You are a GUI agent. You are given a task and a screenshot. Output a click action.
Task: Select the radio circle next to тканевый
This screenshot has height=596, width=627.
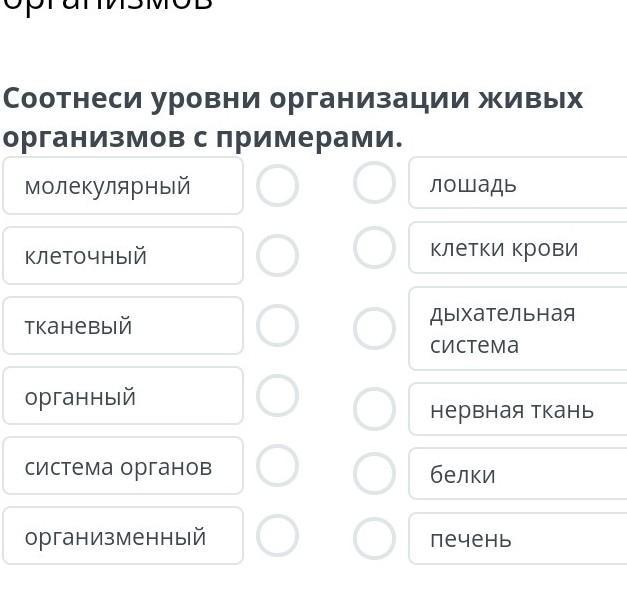click(x=277, y=326)
